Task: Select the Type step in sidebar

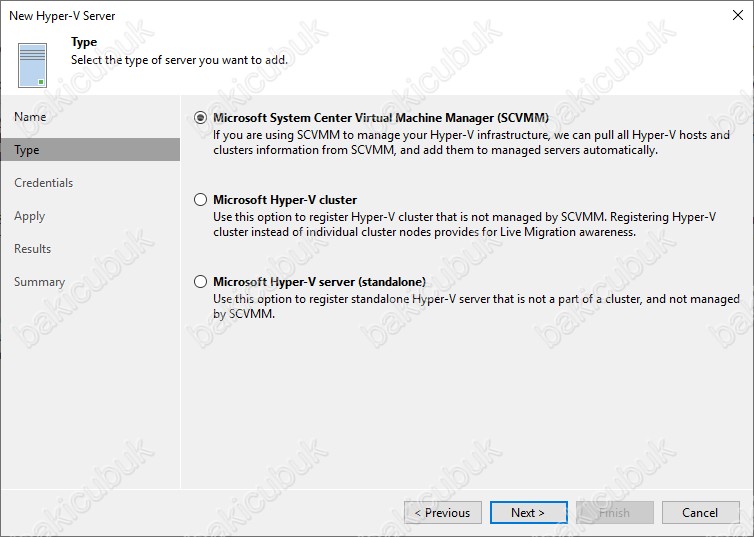Action: pyautogui.click(x=27, y=150)
